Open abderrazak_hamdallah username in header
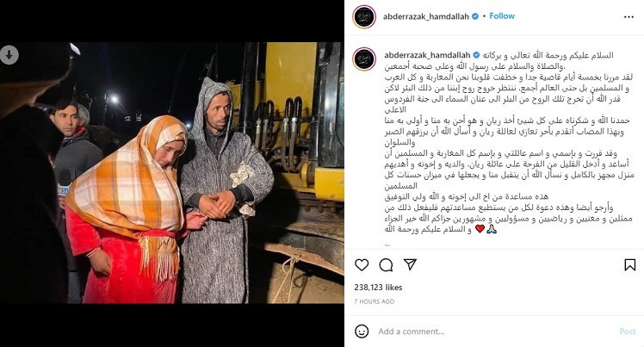644x347 pixels. [426, 16]
